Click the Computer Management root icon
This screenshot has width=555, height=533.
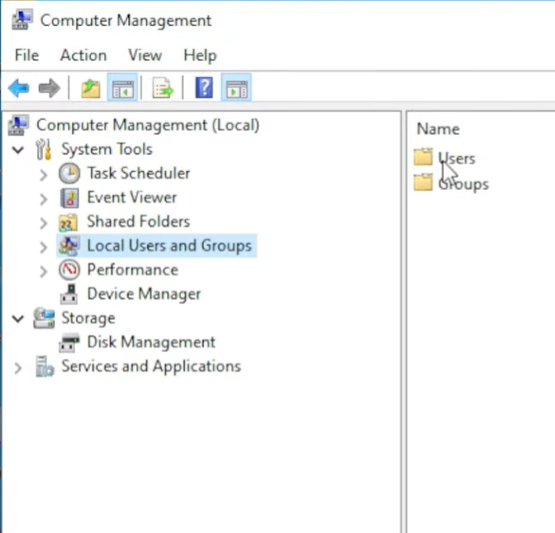pyautogui.click(x=18, y=125)
